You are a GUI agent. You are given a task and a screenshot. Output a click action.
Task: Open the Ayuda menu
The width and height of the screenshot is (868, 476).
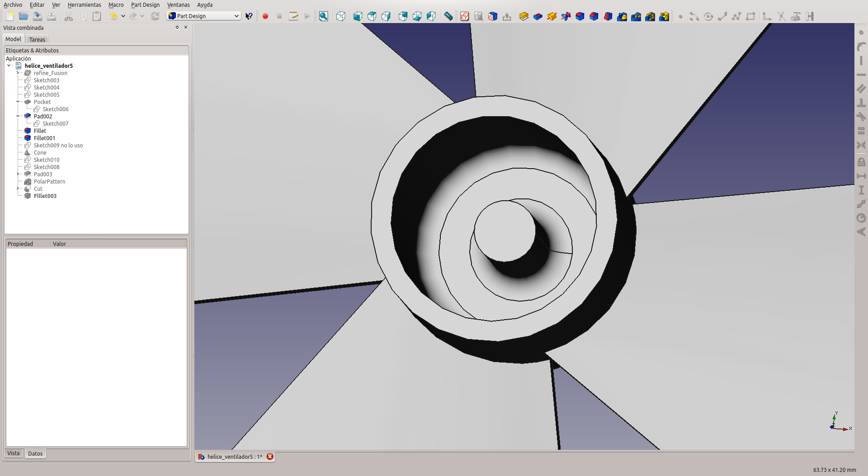click(205, 5)
